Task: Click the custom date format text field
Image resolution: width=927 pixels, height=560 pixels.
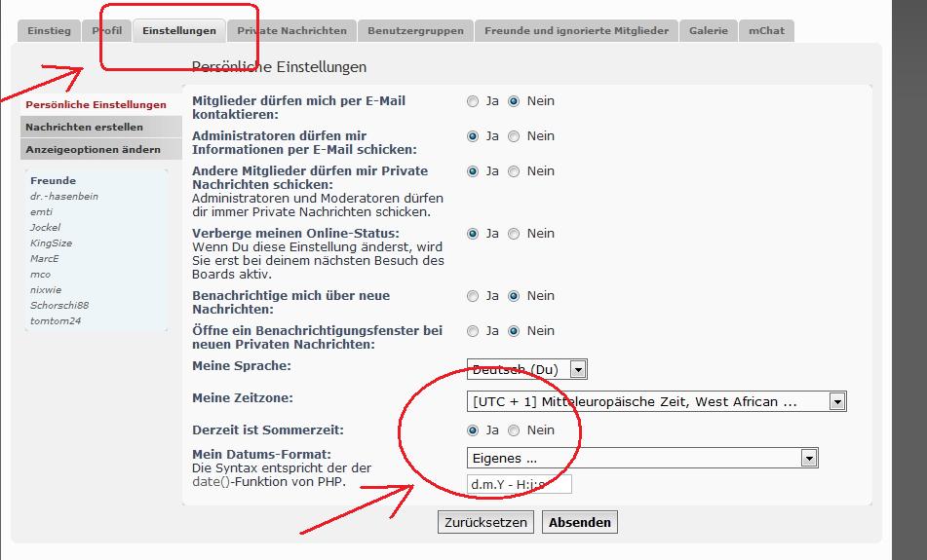Action: 520,484
